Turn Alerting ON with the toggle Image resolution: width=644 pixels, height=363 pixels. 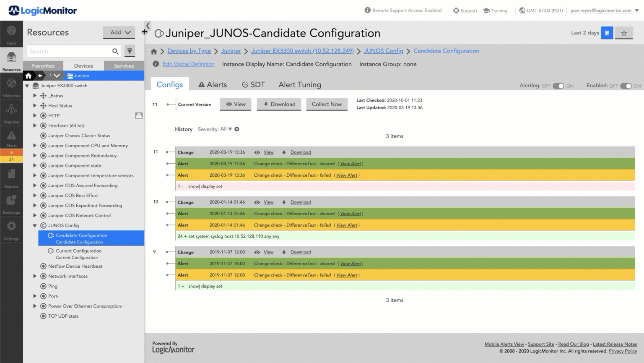click(558, 85)
